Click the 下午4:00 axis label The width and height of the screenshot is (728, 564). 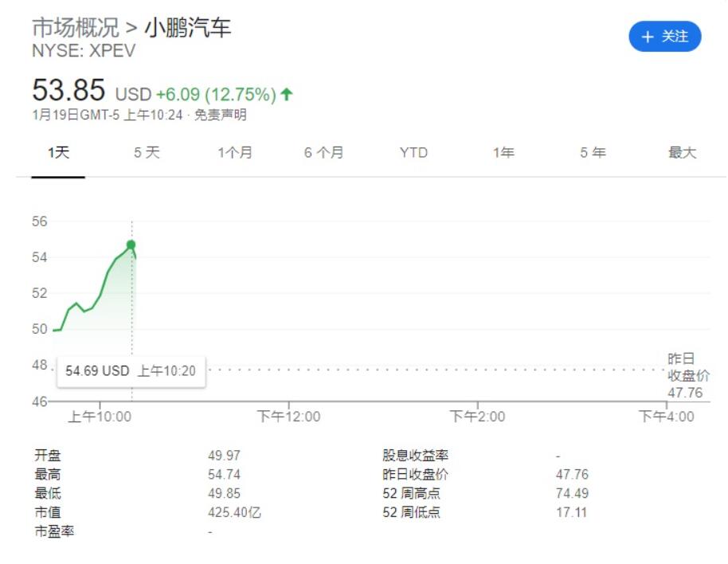[x=666, y=417]
